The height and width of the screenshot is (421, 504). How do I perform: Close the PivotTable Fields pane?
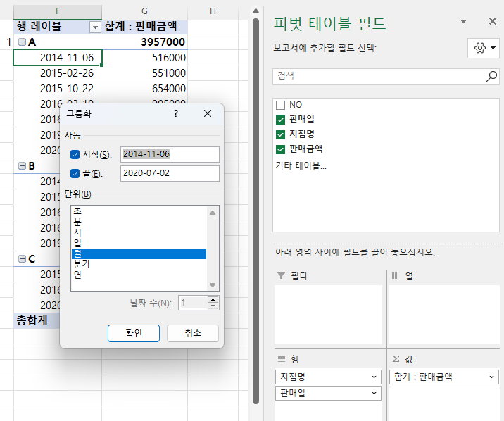pyautogui.click(x=493, y=22)
